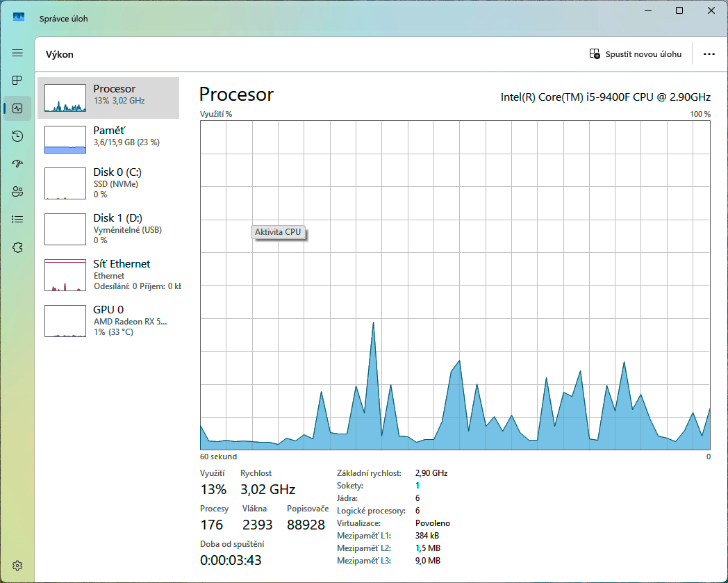The height and width of the screenshot is (583, 728).
Task: Open the three-dot more options menu
Action: click(709, 54)
